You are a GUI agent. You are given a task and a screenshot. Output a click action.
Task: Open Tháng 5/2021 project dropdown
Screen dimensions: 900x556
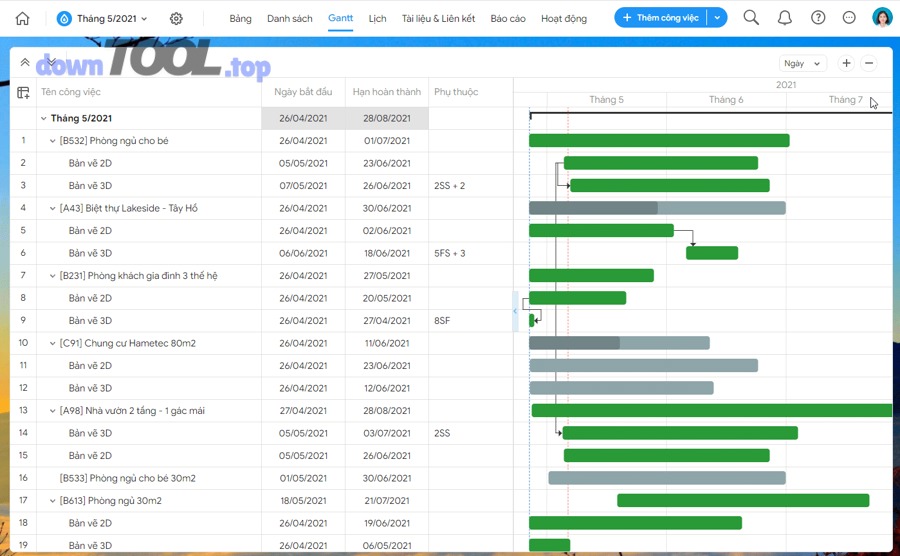pos(102,18)
